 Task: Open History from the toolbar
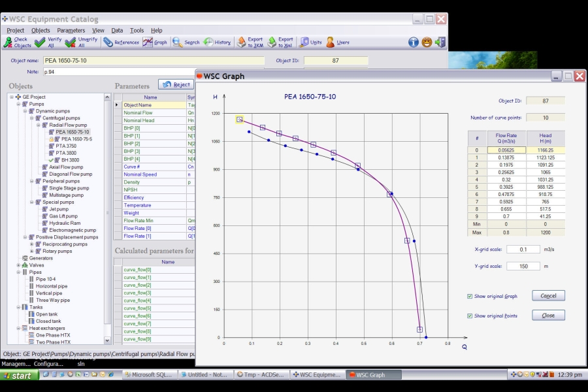click(x=217, y=42)
